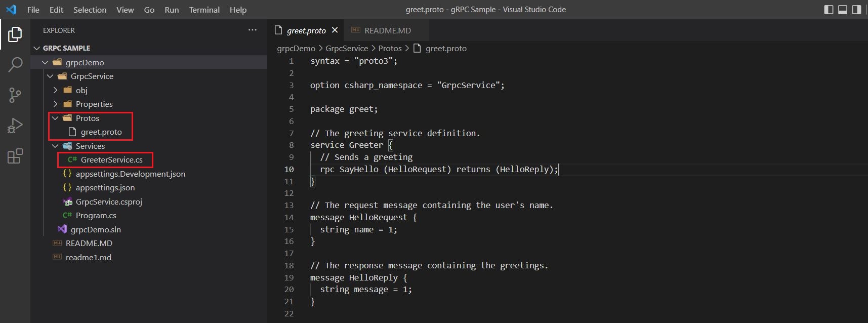Open the Extensions view
This screenshot has width=868, height=323.
coord(15,156)
